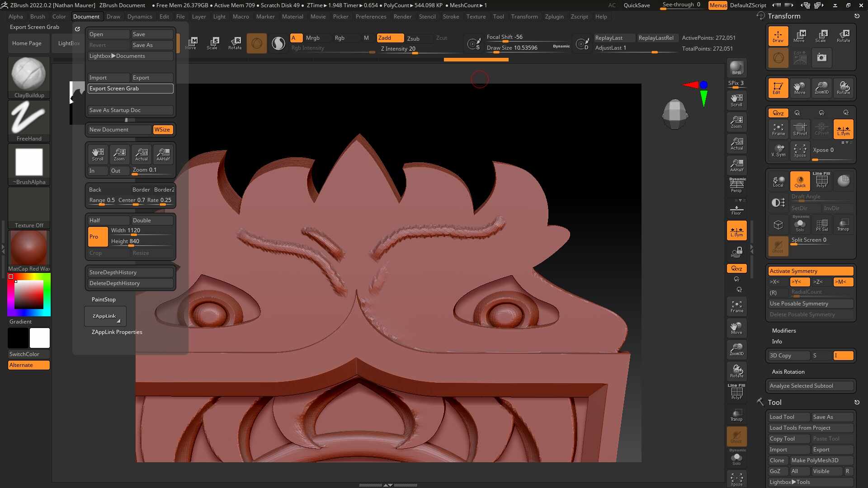
Task: Click the AAHalf icon in the Document menu
Action: 163,154
